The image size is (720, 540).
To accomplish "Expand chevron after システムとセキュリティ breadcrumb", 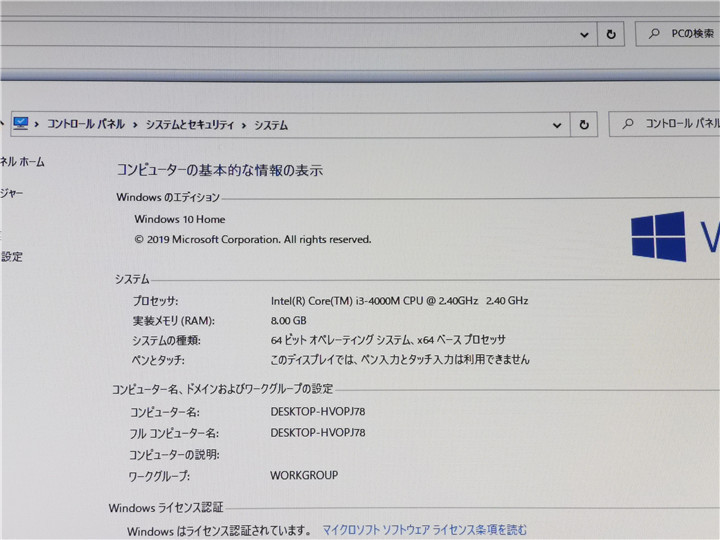I will tap(244, 125).
